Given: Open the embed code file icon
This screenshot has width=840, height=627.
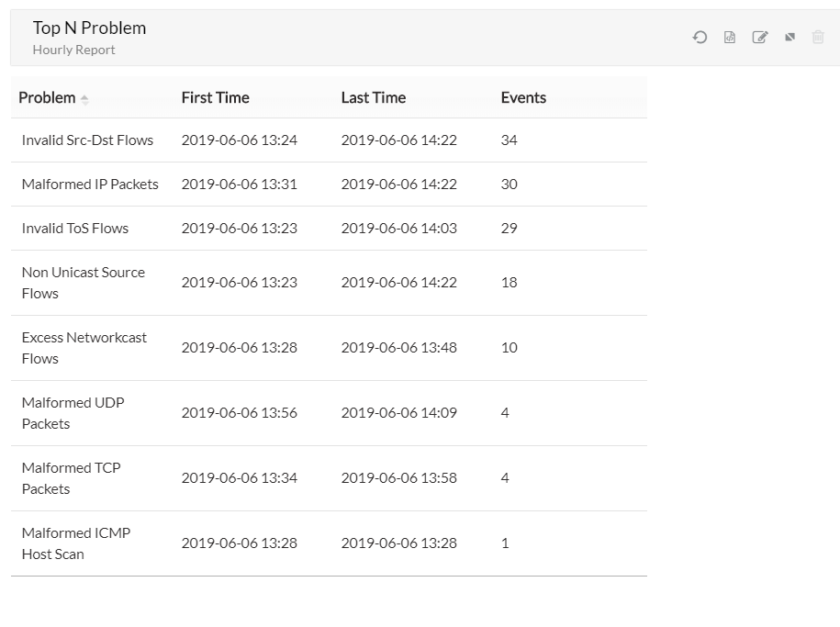Looking at the screenshot, I should 730,38.
